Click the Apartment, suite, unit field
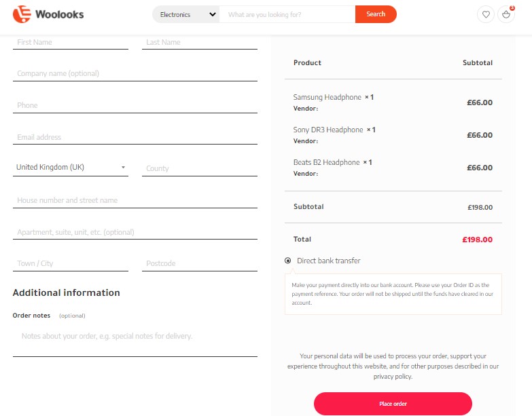Screen dimensions: 532x416 pos(135,232)
